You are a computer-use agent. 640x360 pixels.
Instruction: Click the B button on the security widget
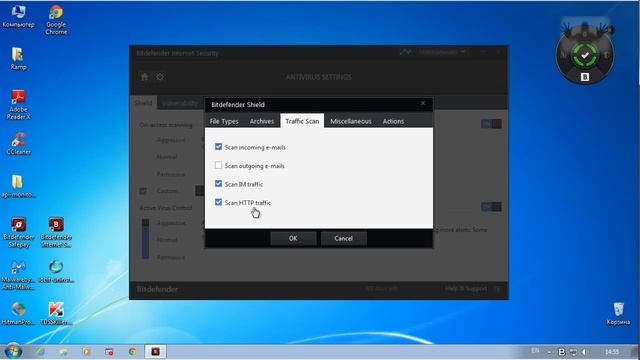point(584,77)
